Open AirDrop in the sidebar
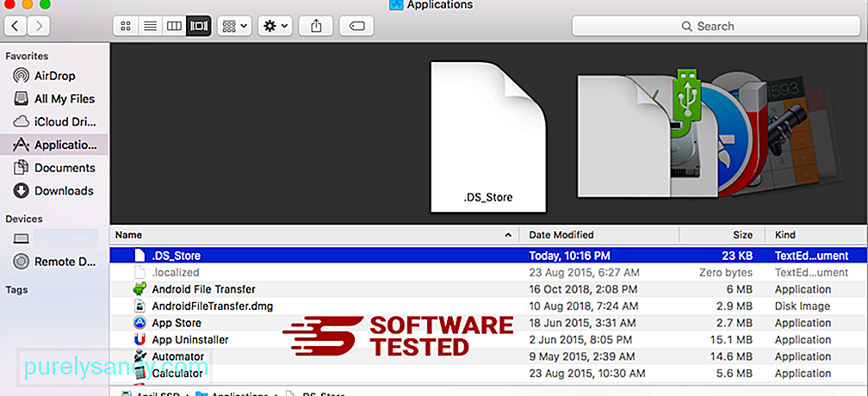The height and width of the screenshot is (396, 868). coord(54,76)
